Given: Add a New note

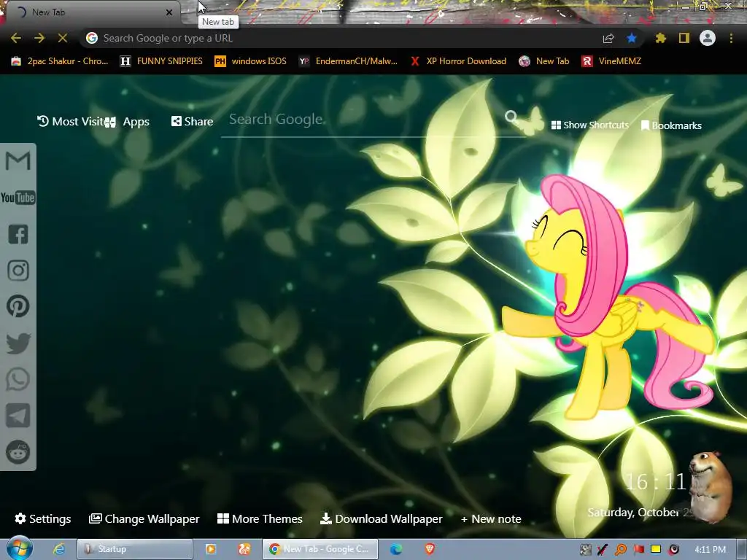Looking at the screenshot, I should click(491, 518).
